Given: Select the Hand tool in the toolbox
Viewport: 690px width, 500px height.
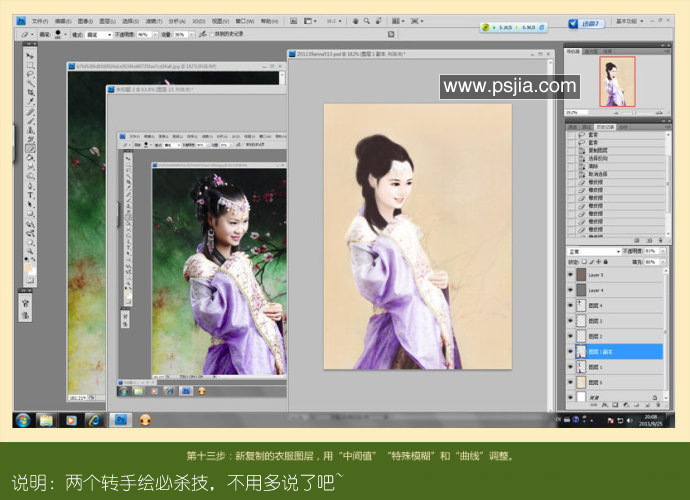Looking at the screenshot, I should [30, 243].
